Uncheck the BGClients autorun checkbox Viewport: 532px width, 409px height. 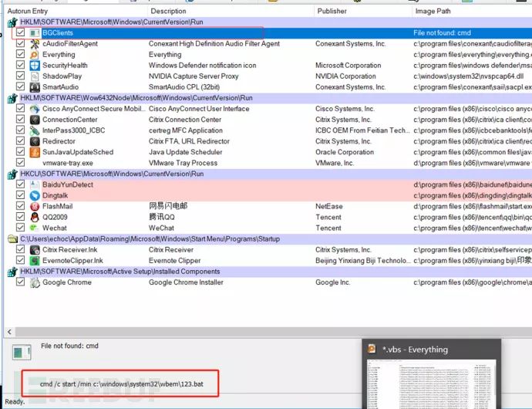(21, 33)
